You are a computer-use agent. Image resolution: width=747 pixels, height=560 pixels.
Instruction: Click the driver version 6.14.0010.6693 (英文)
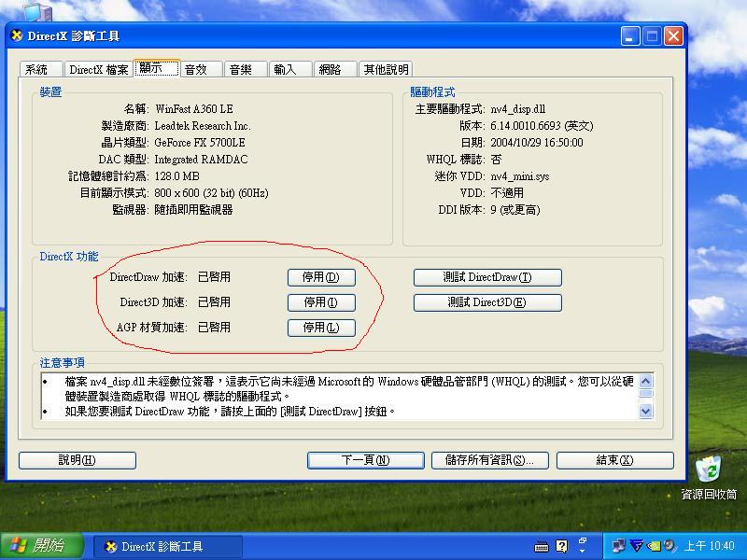pos(542,126)
